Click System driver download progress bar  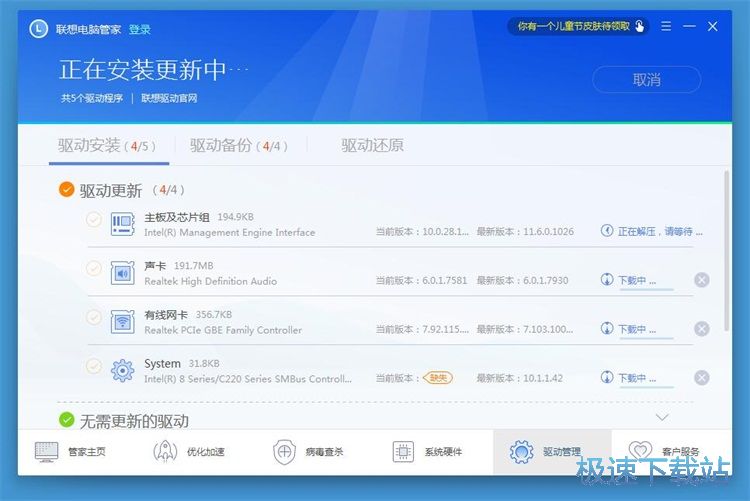coord(646,387)
